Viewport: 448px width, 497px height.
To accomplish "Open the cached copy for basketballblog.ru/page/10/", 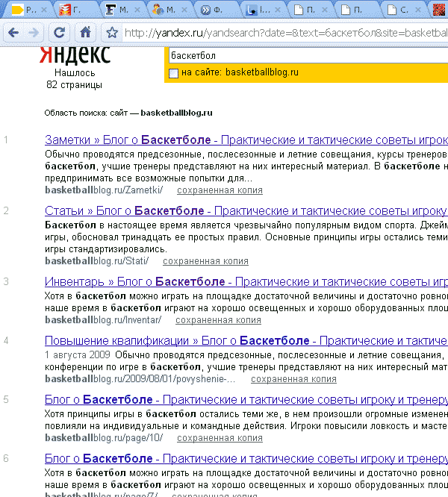I will pos(220,438).
